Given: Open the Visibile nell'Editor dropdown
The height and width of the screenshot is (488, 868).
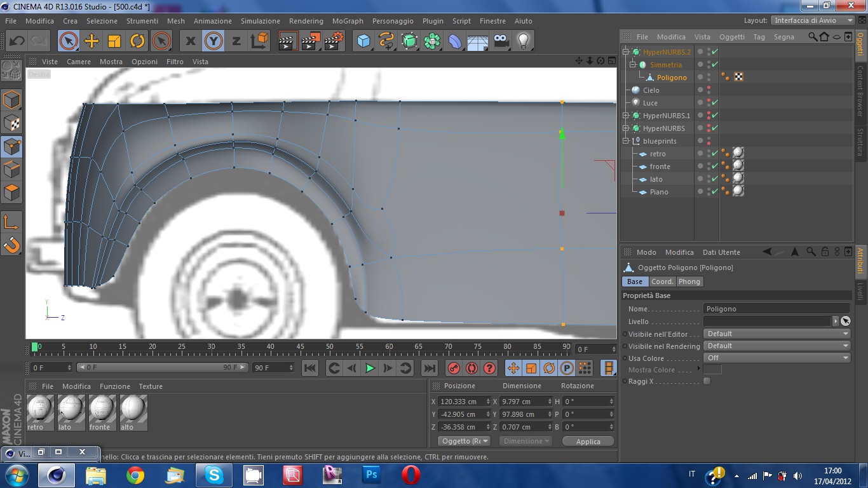Looking at the screenshot, I should coord(776,334).
